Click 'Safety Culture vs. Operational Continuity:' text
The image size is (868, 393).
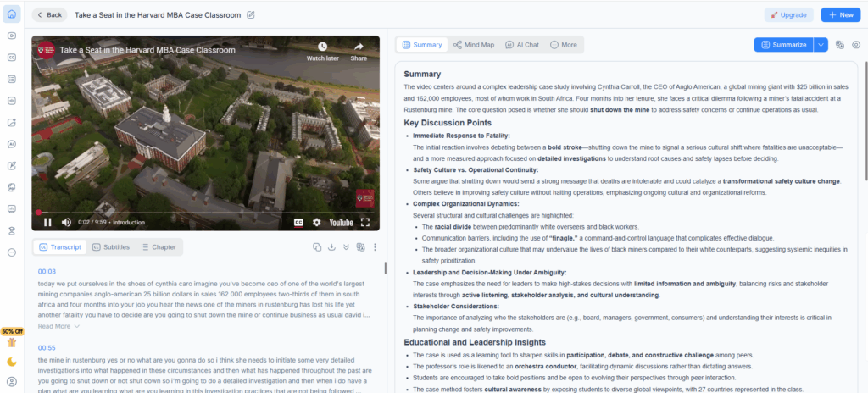pyautogui.click(x=476, y=170)
